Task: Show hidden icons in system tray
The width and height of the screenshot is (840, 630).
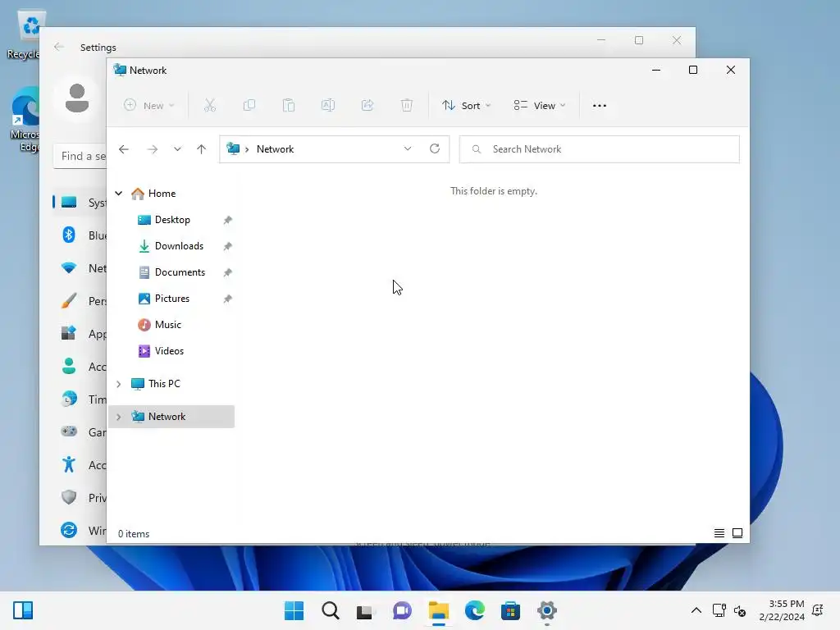Action: [x=696, y=610]
